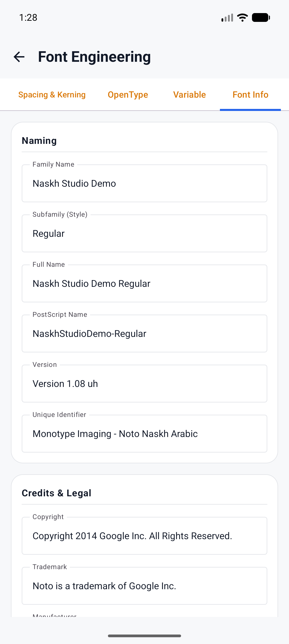Edit the Version field
This screenshot has width=289, height=644.
(144, 383)
